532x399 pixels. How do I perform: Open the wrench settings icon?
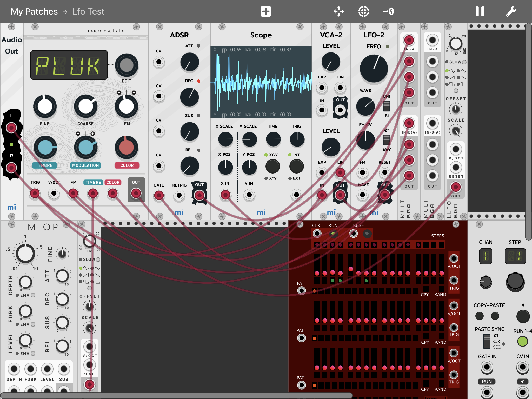pyautogui.click(x=511, y=12)
